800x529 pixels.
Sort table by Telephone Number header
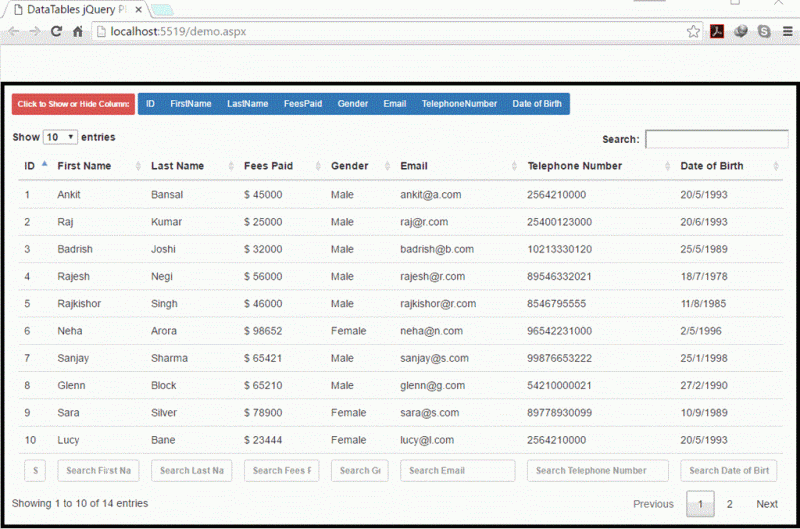[x=574, y=166]
